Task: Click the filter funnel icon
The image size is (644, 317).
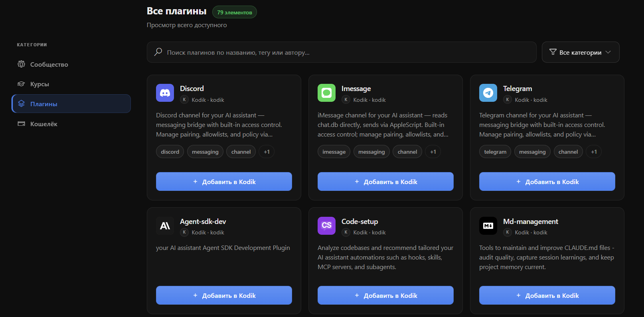Action: pos(553,52)
